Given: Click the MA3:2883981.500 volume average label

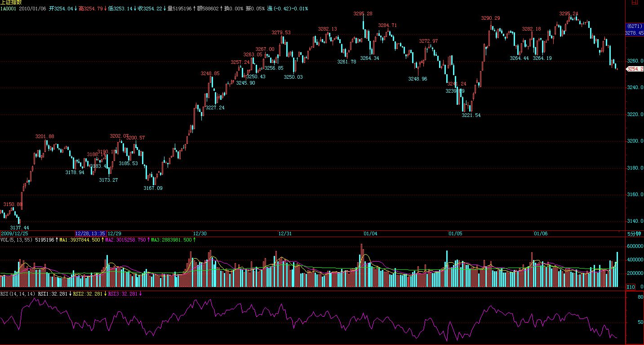Looking at the screenshot, I should [171, 240].
